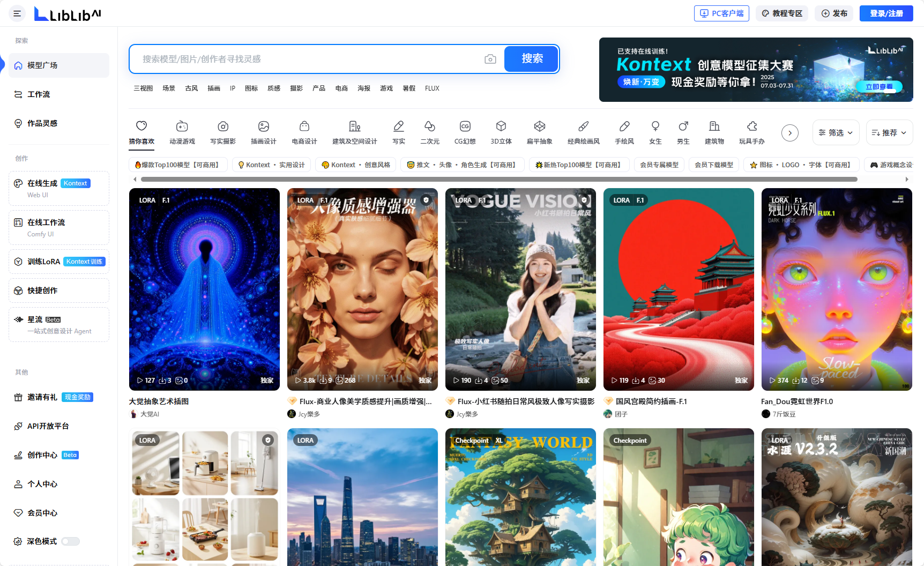Select the 写实摄影 camera category

[223, 132]
